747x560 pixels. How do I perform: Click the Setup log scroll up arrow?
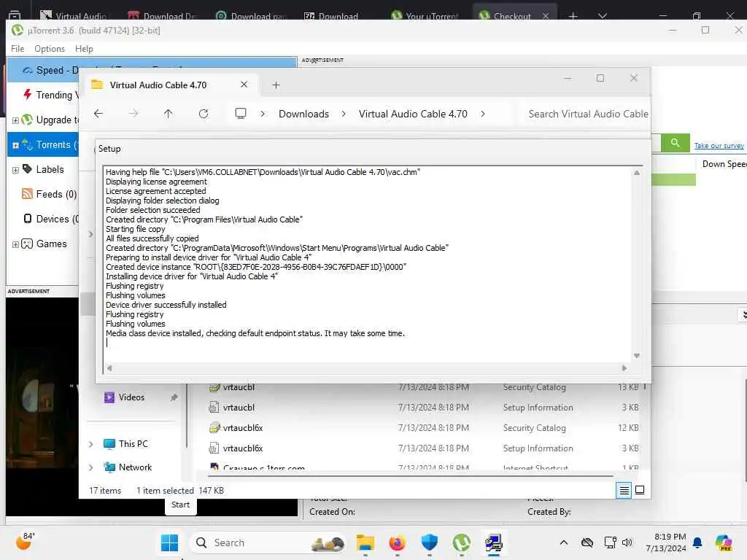[x=636, y=173]
